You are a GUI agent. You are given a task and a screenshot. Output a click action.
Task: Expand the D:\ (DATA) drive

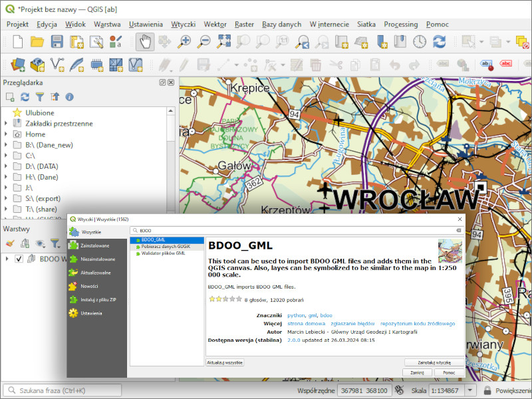click(x=6, y=166)
